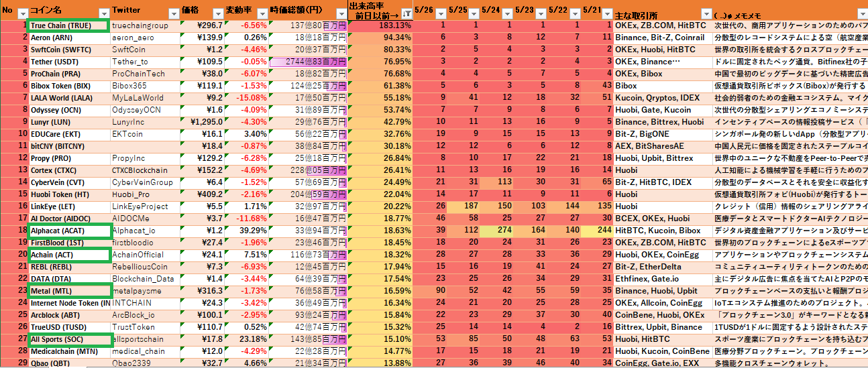Select the Alphacat (ACAT) coin cell

click(x=68, y=231)
